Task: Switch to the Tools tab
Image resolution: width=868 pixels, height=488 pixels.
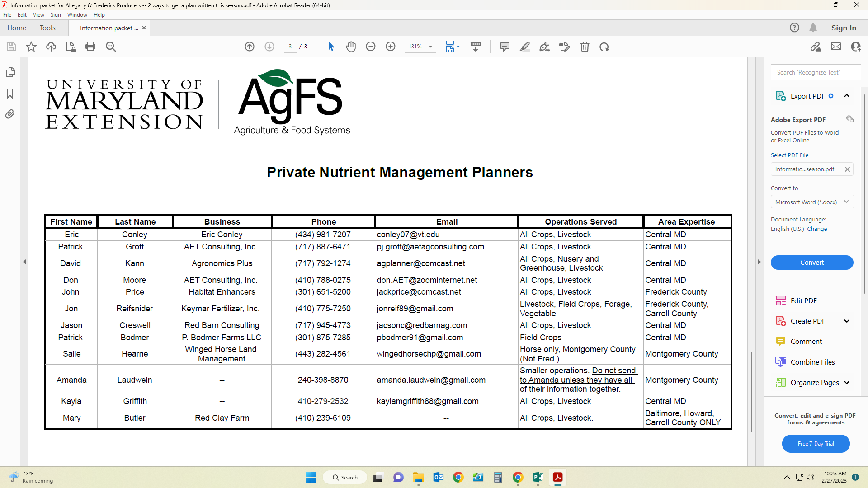Action: coord(47,28)
